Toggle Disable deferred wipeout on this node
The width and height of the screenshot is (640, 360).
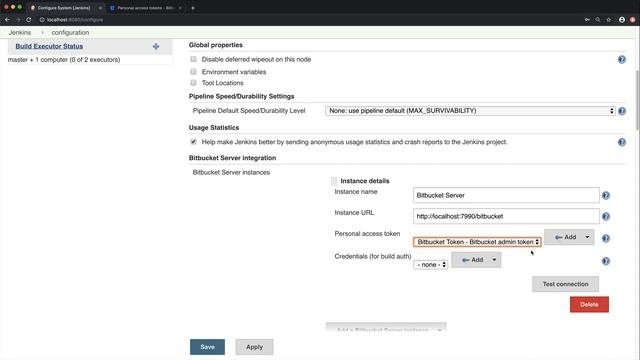point(193,59)
